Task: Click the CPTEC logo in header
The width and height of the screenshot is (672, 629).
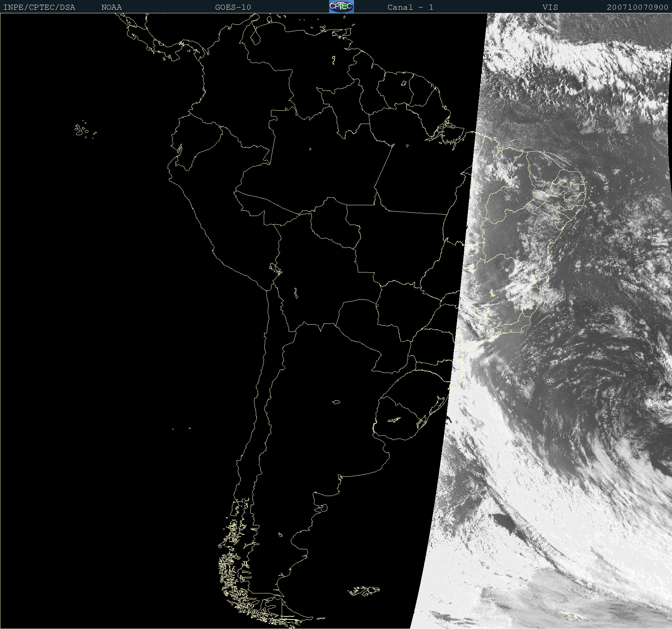Action: 341,6
